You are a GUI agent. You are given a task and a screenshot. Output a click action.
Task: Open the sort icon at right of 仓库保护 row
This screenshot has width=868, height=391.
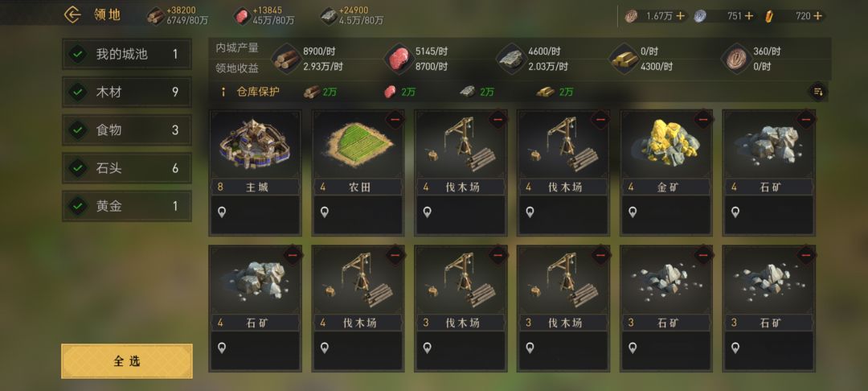coord(818,92)
